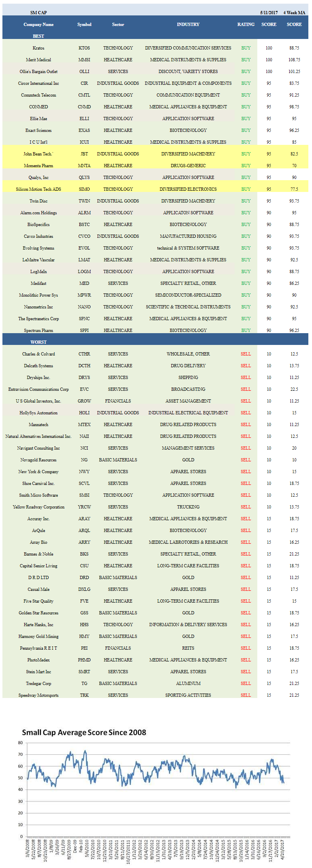Image resolution: width=312 pixels, height=868 pixels.
Task: Click Qualys, Inc company name
Action: 38,177
